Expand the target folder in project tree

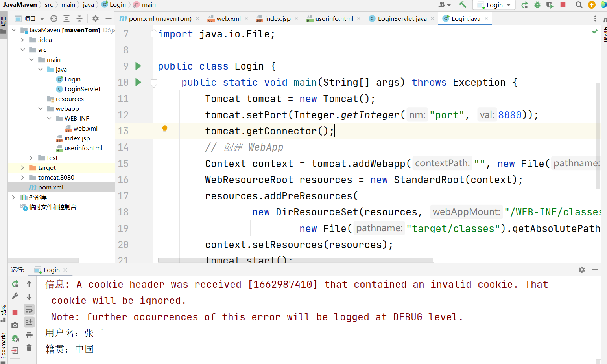(x=22, y=168)
